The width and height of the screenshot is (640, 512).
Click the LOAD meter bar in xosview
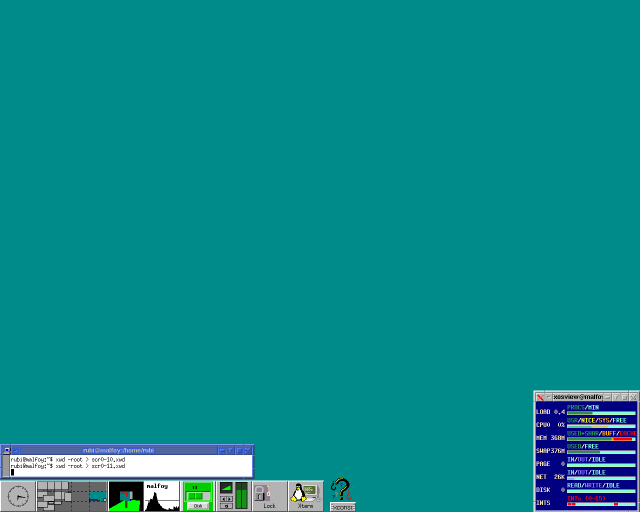click(600, 413)
